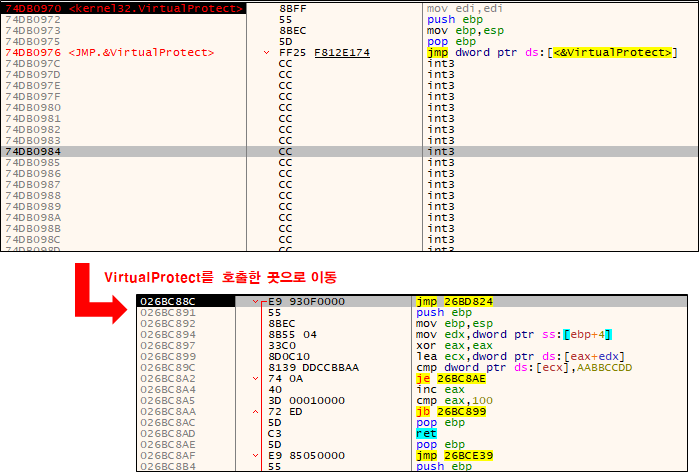
Task: Select 'mov ebp,esp' at 74DB0973
Action: coord(465,30)
